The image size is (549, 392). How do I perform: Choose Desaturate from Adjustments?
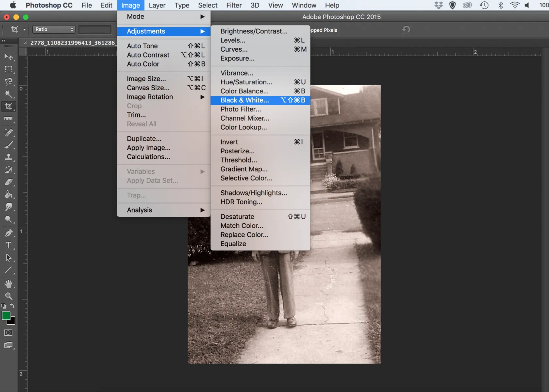pos(237,216)
